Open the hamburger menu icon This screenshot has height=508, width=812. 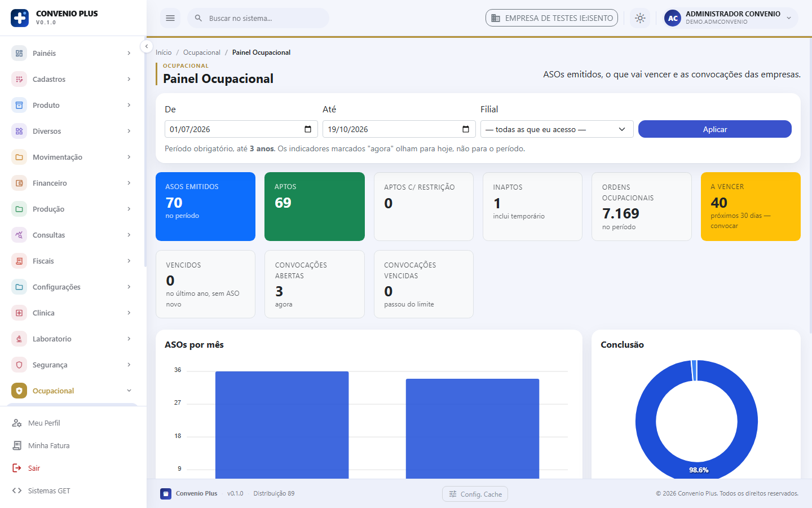coord(170,18)
